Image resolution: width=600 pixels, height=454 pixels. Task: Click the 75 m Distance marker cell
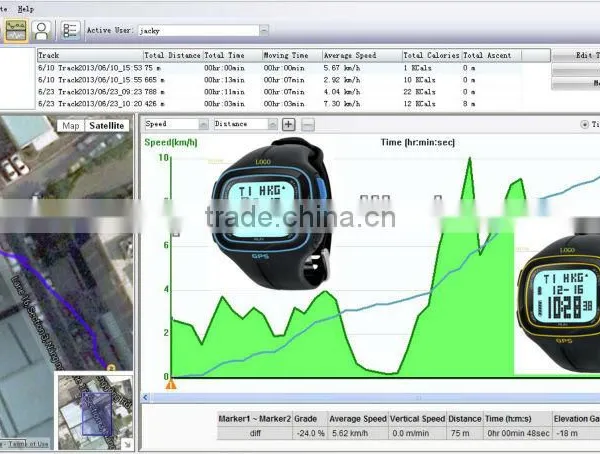[465, 433]
